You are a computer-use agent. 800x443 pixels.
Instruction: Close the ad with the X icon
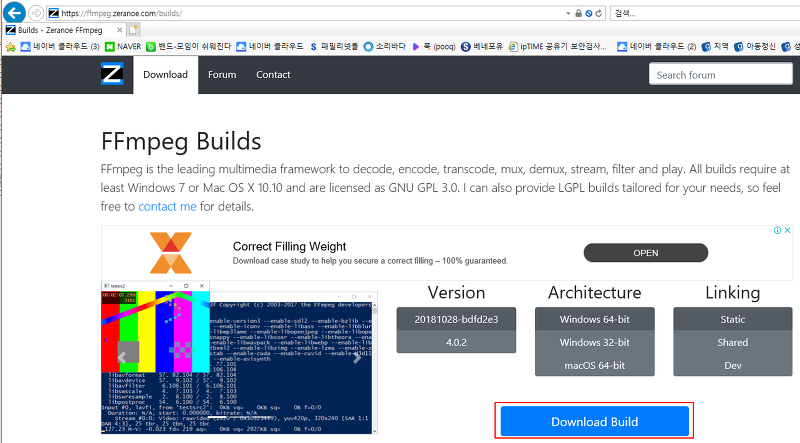787,230
